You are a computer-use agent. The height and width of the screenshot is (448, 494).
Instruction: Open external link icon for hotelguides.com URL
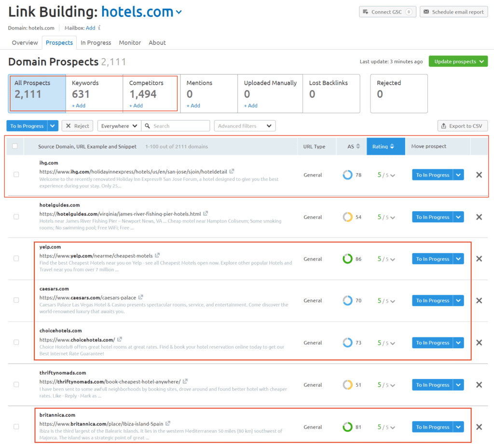coord(206,214)
